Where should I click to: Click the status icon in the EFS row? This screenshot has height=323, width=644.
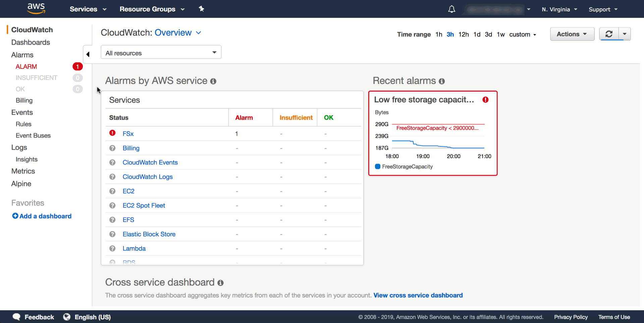coord(112,220)
